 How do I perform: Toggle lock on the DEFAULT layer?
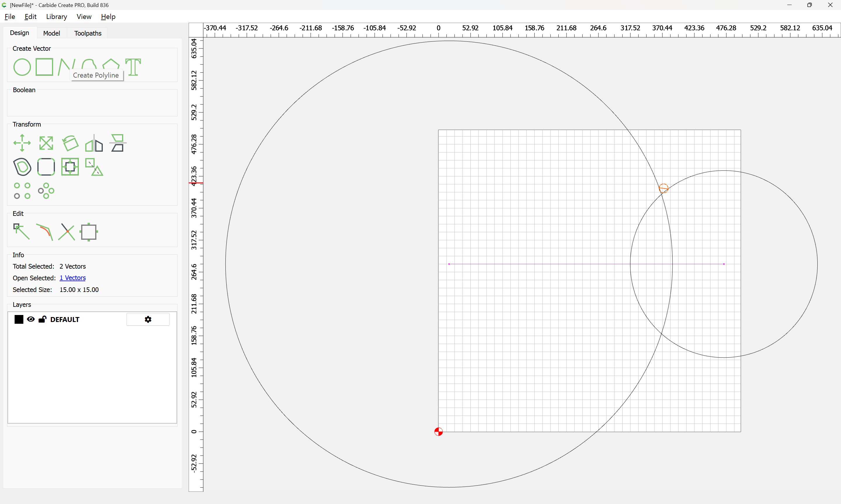[x=43, y=319]
